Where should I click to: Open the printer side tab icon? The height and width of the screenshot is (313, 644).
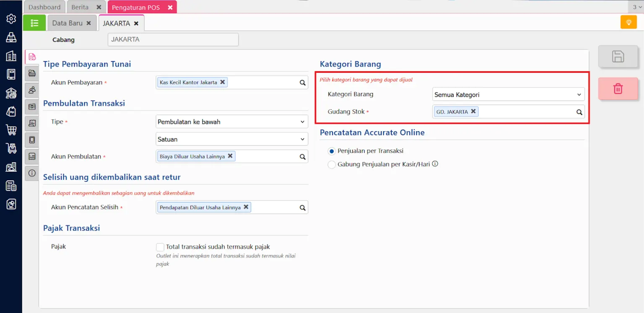pyautogui.click(x=32, y=156)
